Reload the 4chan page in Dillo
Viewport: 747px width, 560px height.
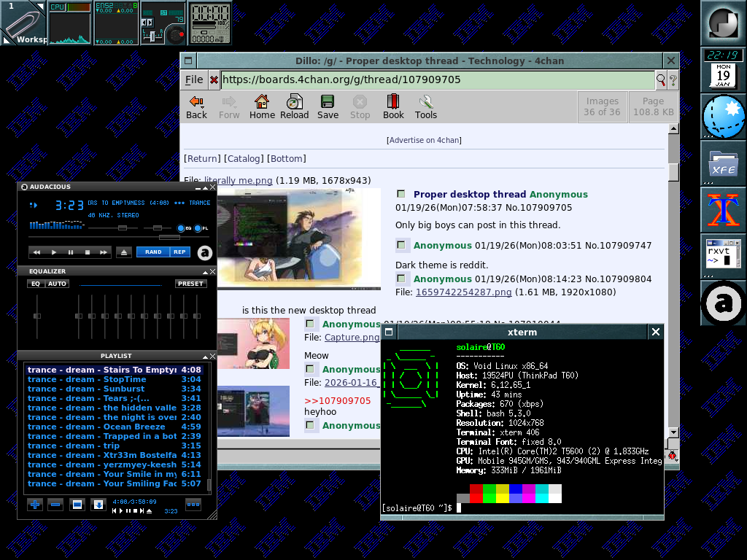click(295, 107)
